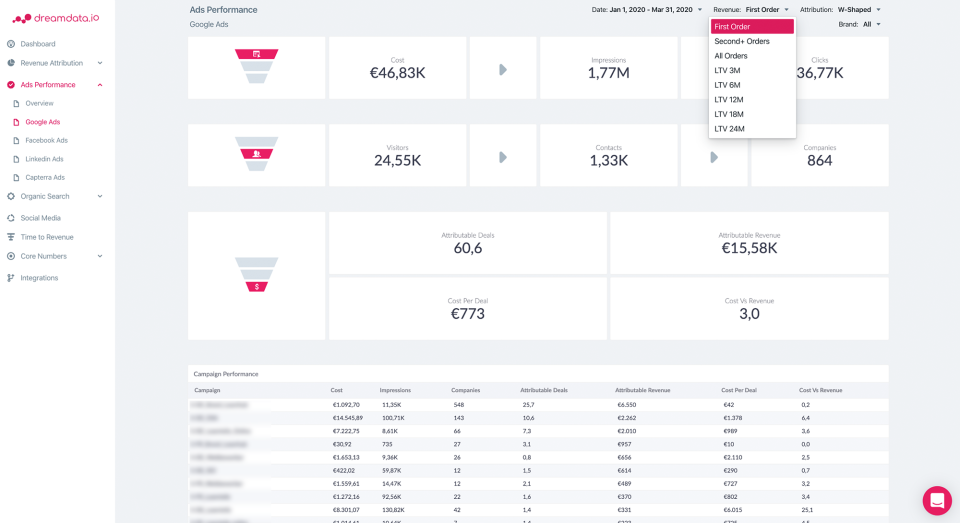Open the Date range dropdown
Image resolution: width=960 pixels, height=523 pixels.
648,10
